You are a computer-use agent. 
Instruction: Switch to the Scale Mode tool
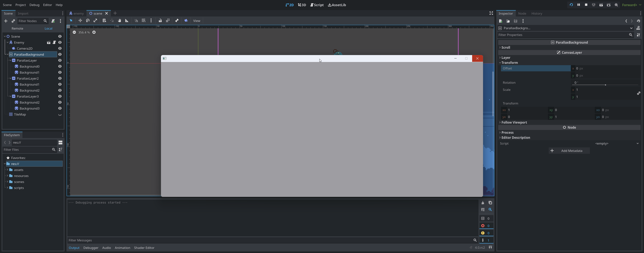95,21
